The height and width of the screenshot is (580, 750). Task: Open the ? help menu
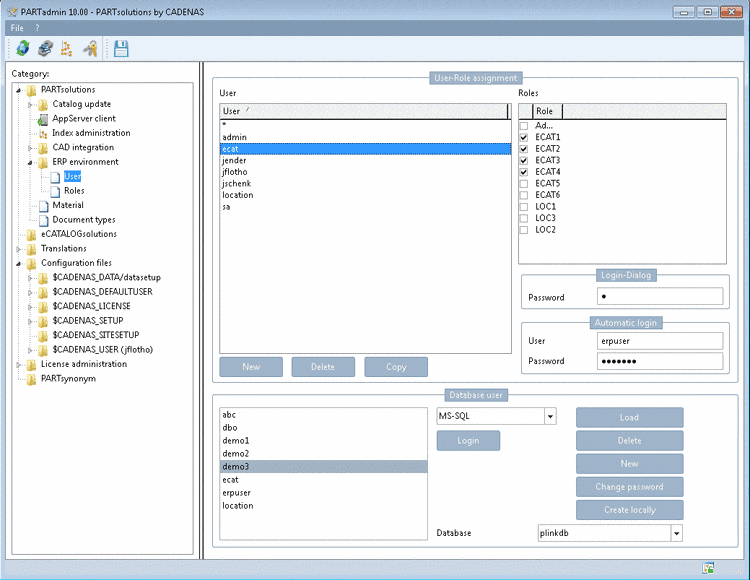tap(37, 28)
